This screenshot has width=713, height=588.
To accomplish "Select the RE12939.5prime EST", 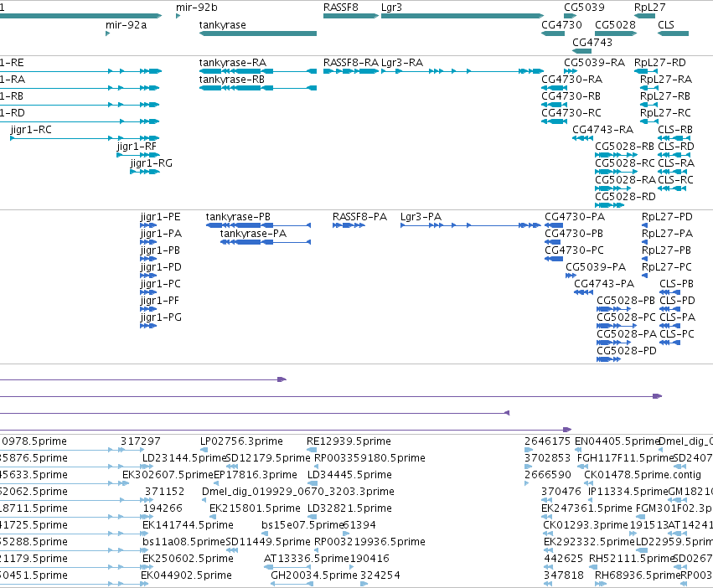I will pyautogui.click(x=312, y=450).
